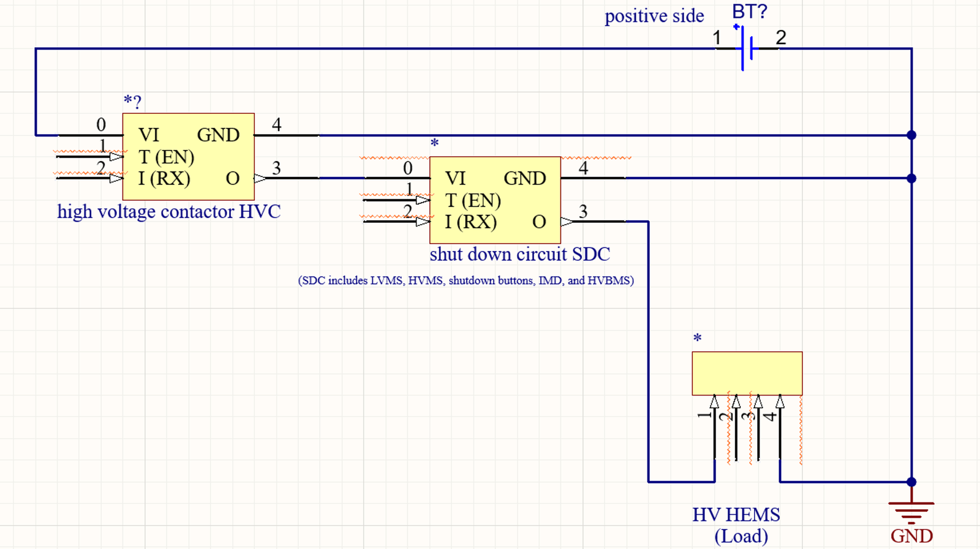Click the 'BT?' designator text

750,12
